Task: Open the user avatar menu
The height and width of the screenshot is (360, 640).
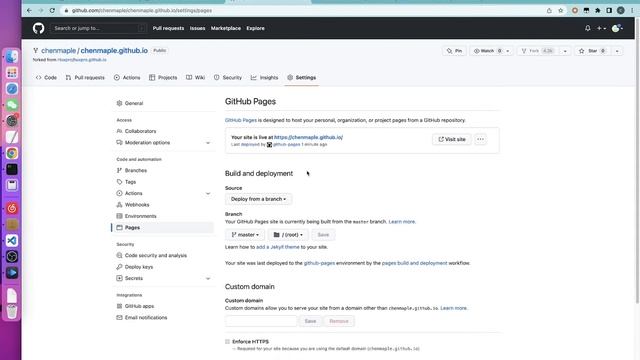Action: coord(617,28)
